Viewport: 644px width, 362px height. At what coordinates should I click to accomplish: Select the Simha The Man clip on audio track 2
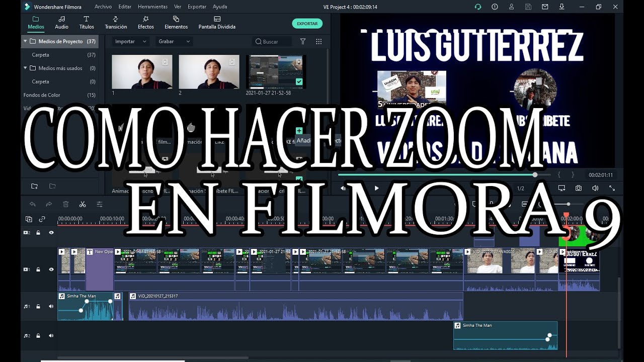[x=506, y=335]
